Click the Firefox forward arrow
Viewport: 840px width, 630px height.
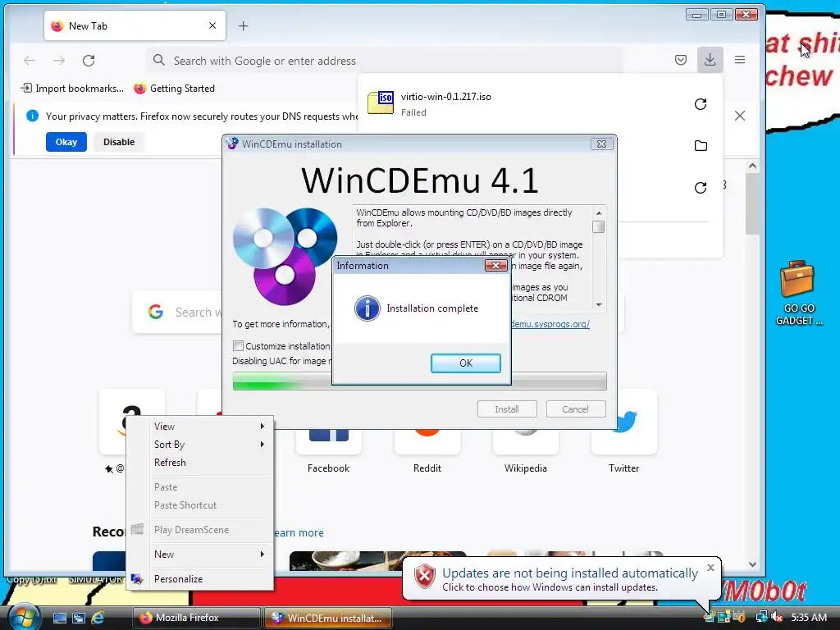(59, 61)
